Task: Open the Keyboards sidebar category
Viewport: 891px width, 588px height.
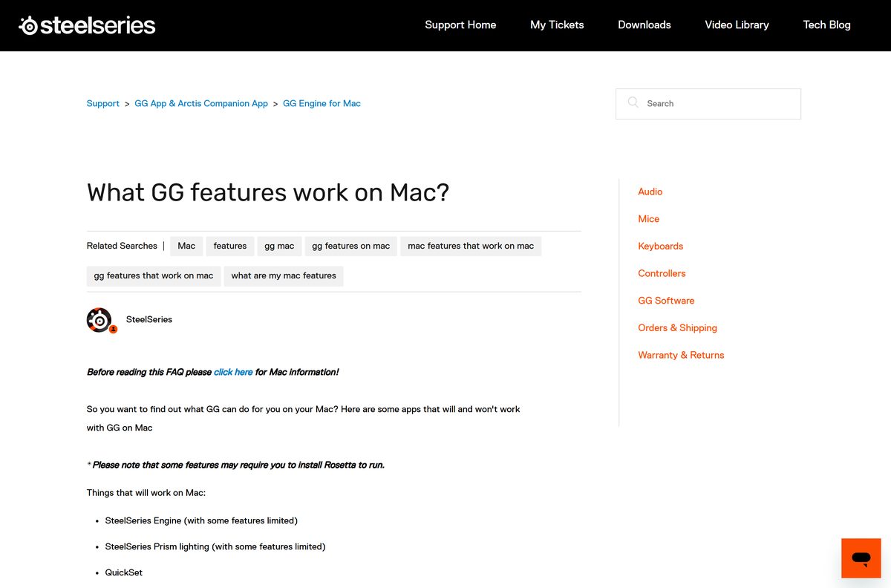Action: [661, 246]
